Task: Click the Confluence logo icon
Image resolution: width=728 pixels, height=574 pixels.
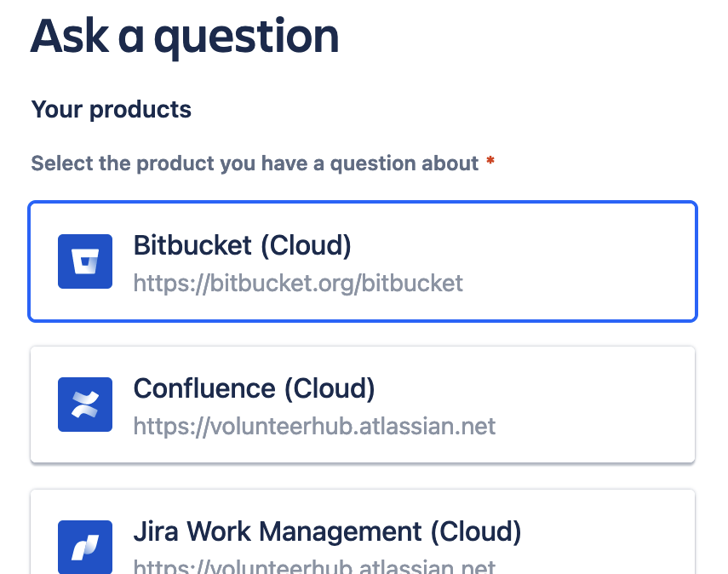Action: pos(85,405)
